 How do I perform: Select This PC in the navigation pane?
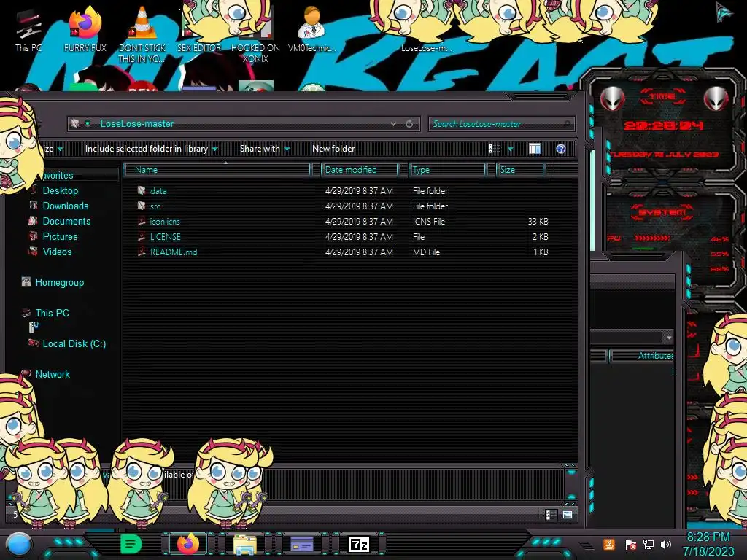[x=52, y=313]
